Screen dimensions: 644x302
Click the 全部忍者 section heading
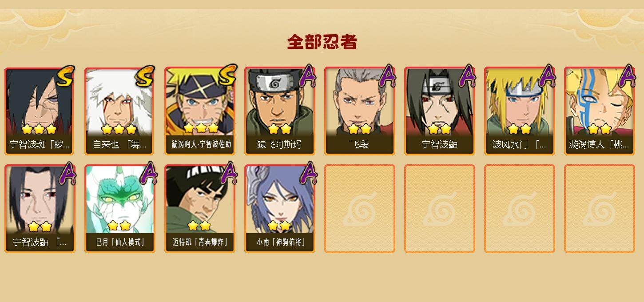coord(322,42)
